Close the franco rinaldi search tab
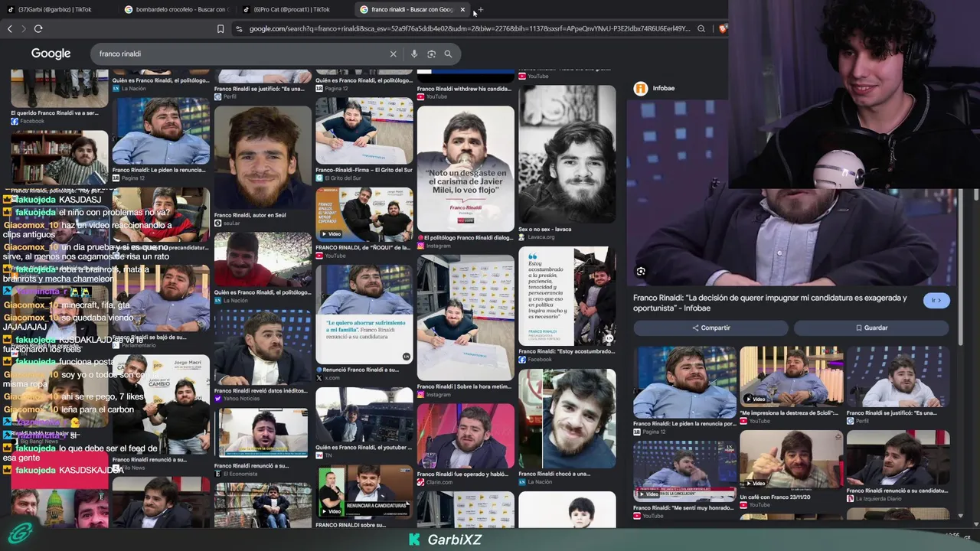Image resolution: width=980 pixels, height=551 pixels. coord(462,9)
